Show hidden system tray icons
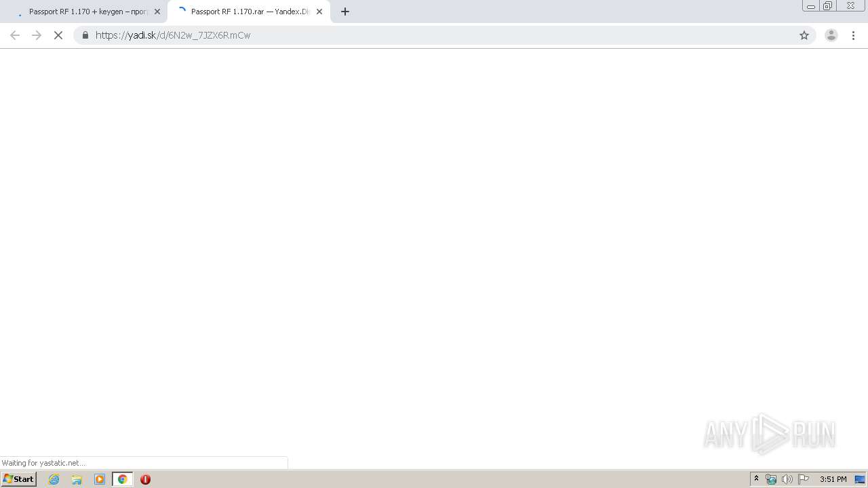Screen dimensions: 868x488 coord(757,479)
